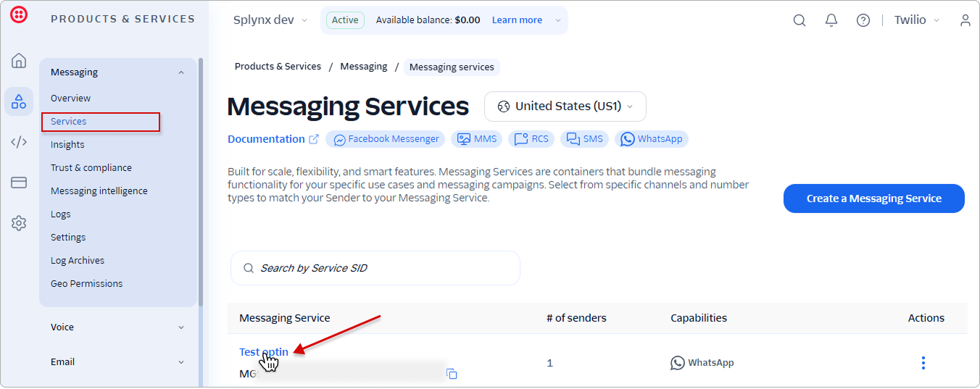
Task: Open Messaging intelligence
Action: click(x=99, y=191)
